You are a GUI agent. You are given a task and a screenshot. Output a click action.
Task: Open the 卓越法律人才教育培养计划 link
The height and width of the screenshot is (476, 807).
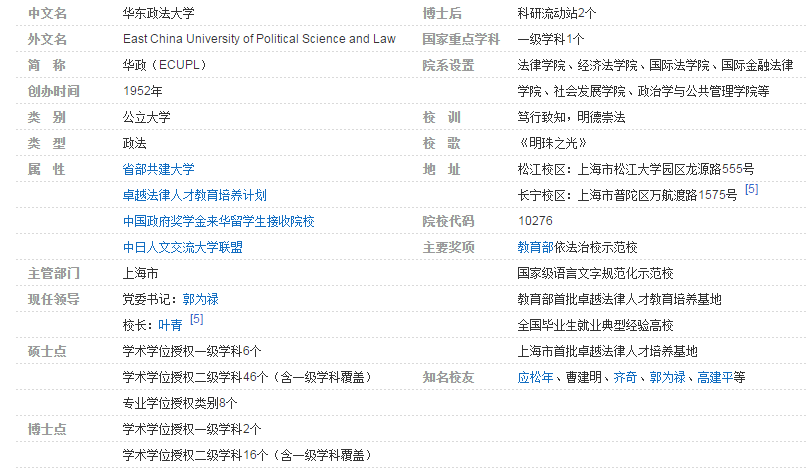[195, 196]
